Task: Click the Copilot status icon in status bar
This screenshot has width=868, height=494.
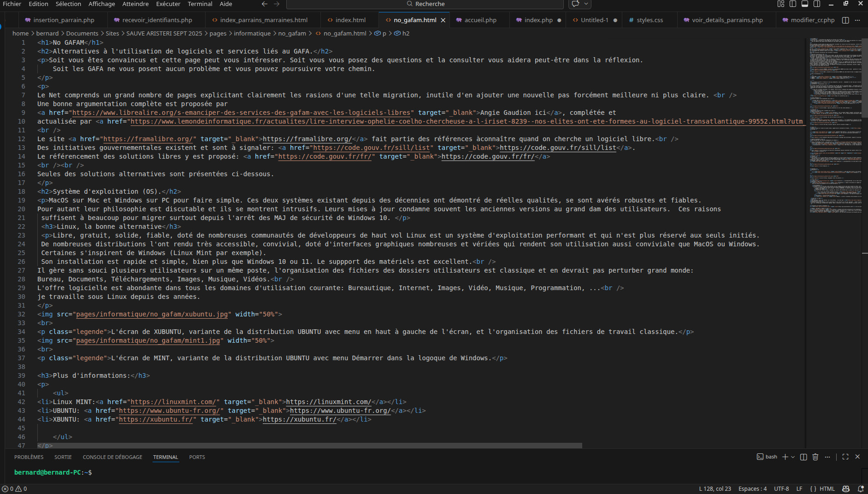Action: 846,488
